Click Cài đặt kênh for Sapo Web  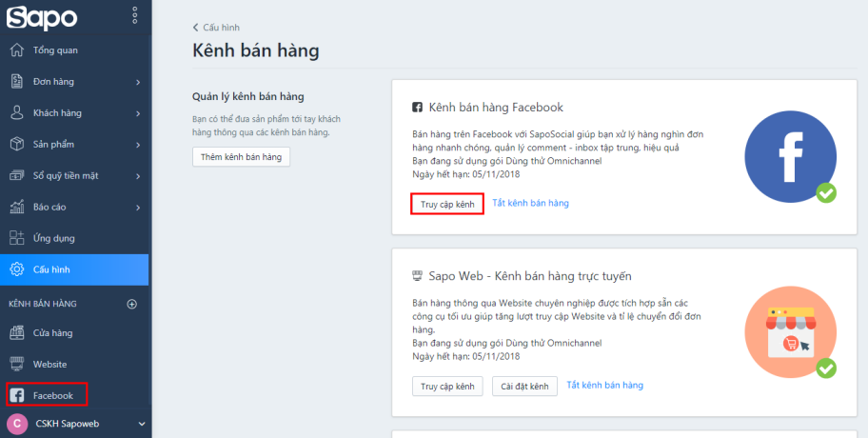pos(524,386)
